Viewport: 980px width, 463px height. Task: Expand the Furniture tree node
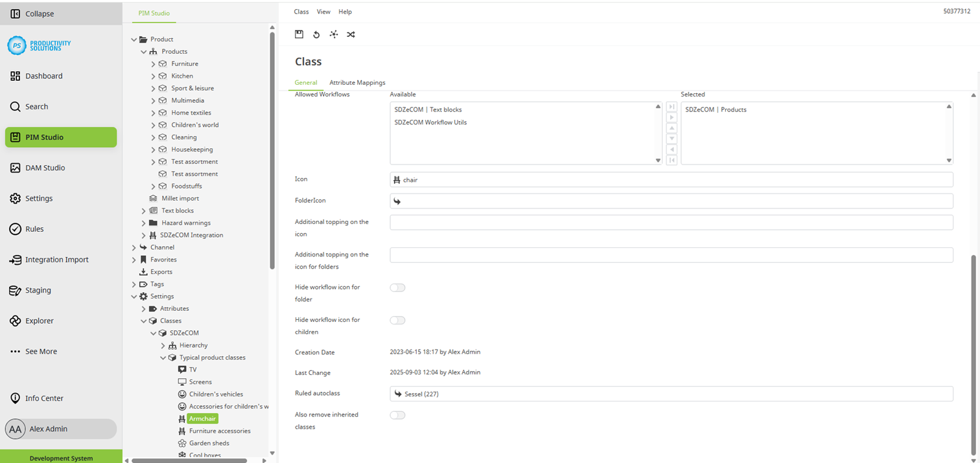pos(154,64)
